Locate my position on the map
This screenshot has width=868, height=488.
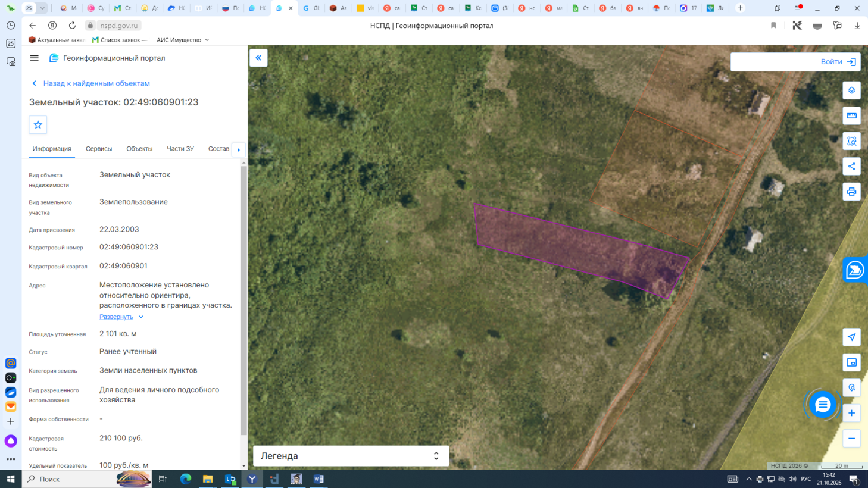[851, 337]
